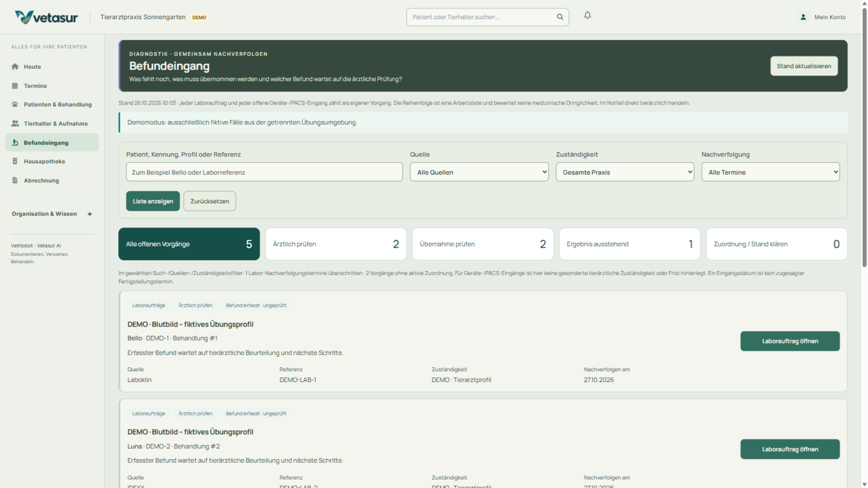The image size is (868, 488).
Task: Click the Hausapotheke icon
Action: click(15, 161)
